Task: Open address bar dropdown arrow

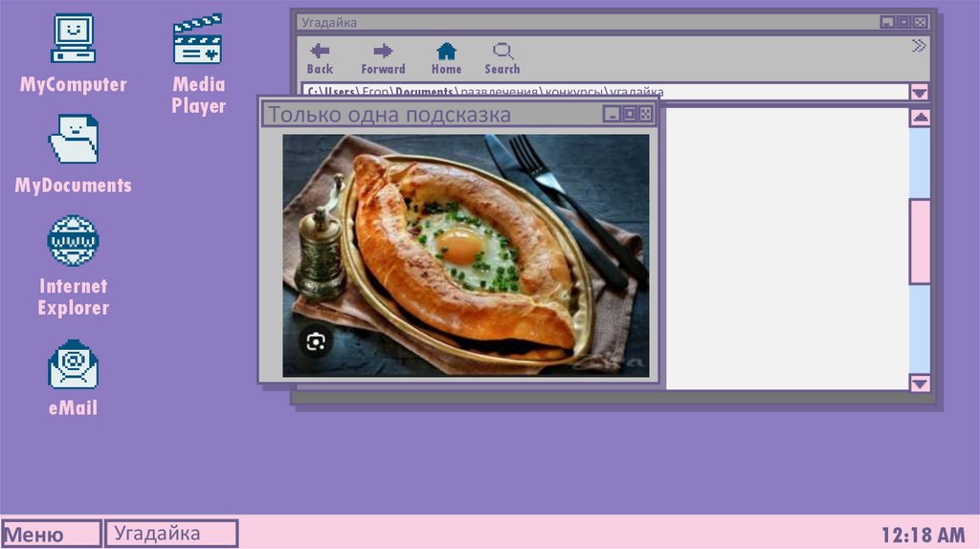Action: tap(920, 93)
